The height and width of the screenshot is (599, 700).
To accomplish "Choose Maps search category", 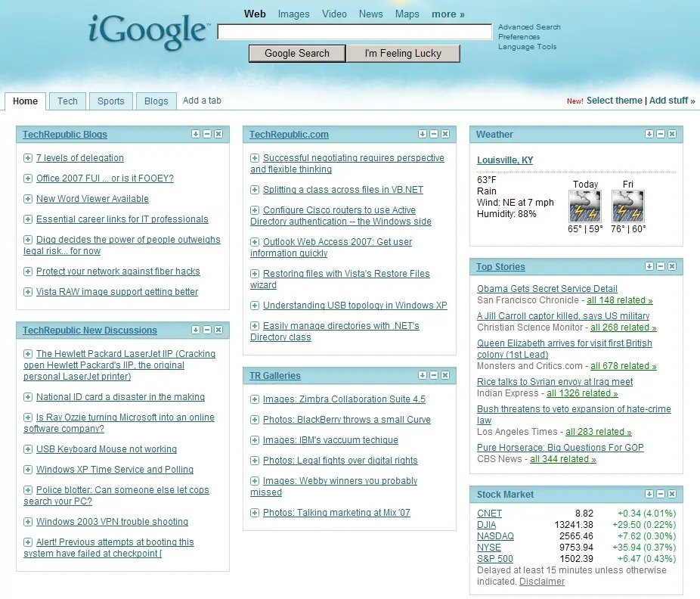I will 407,14.
